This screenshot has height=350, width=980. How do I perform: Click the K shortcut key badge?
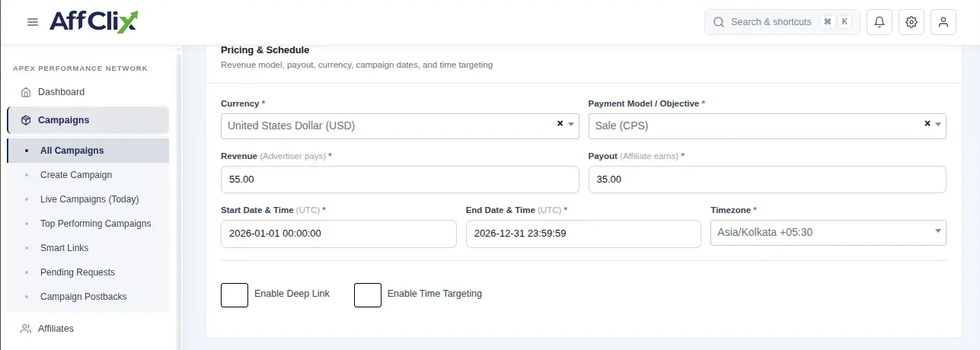pos(844,22)
